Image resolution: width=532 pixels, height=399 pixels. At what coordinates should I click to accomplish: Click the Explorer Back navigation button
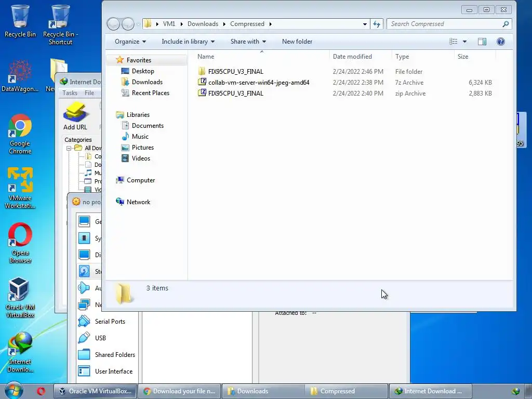[x=113, y=24]
